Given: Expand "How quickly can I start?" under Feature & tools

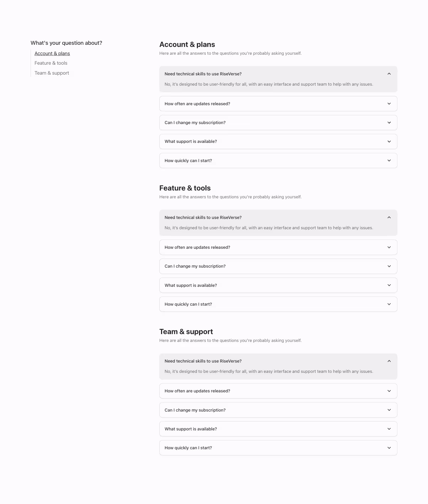Looking at the screenshot, I should tap(278, 304).
